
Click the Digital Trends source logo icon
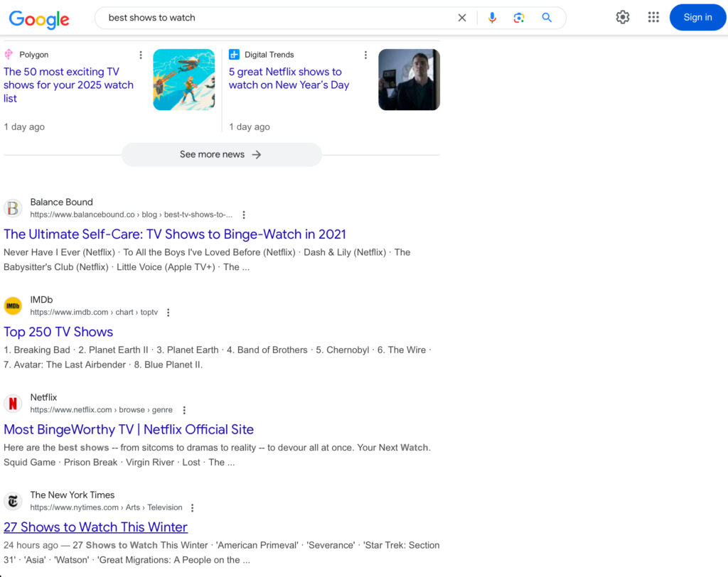[x=234, y=55]
